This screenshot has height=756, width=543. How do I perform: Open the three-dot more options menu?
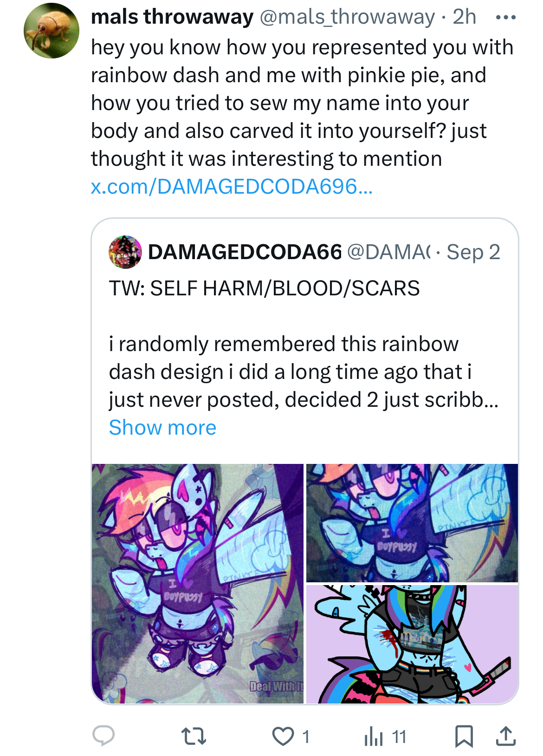pos(505,18)
